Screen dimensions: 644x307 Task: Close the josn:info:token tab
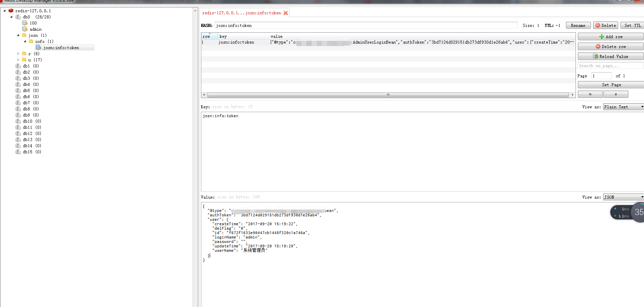(286, 13)
